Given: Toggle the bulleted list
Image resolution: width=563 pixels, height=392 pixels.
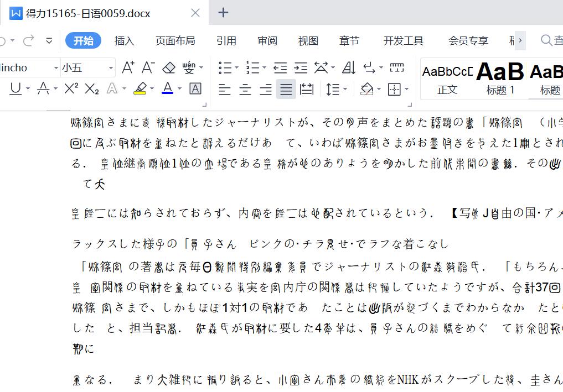Looking at the screenshot, I should pos(225,67).
